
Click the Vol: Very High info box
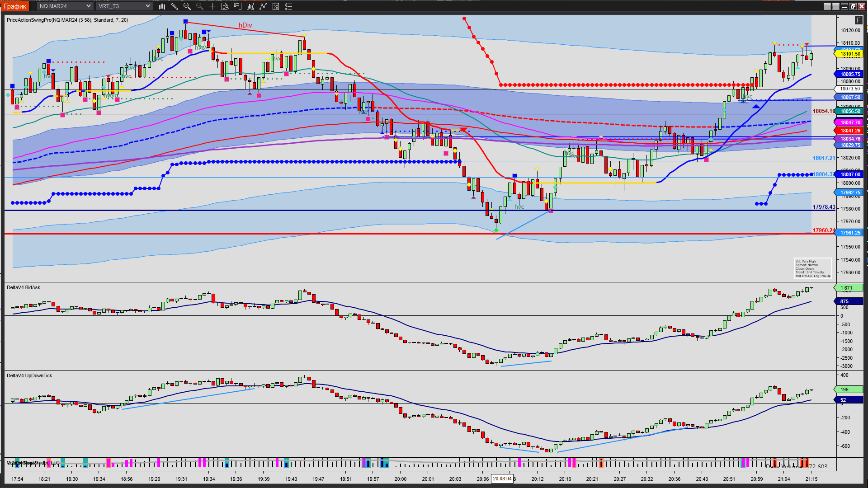[813, 269]
